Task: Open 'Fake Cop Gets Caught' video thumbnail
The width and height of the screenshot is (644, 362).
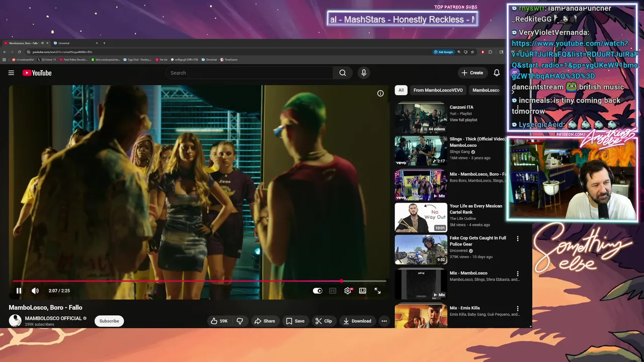Action: pos(421,249)
